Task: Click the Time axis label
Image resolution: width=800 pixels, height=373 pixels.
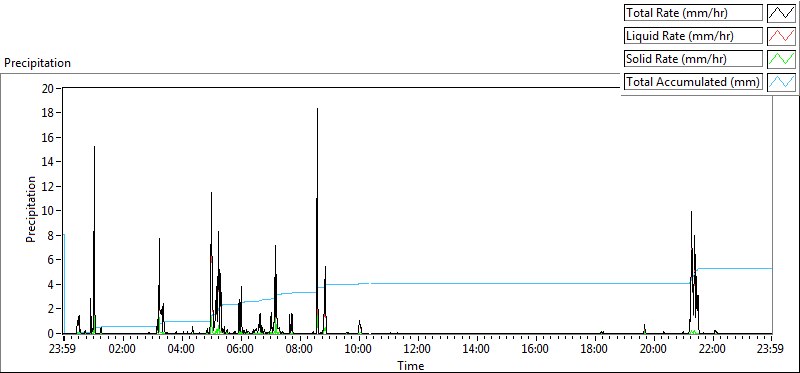Action: point(411,366)
